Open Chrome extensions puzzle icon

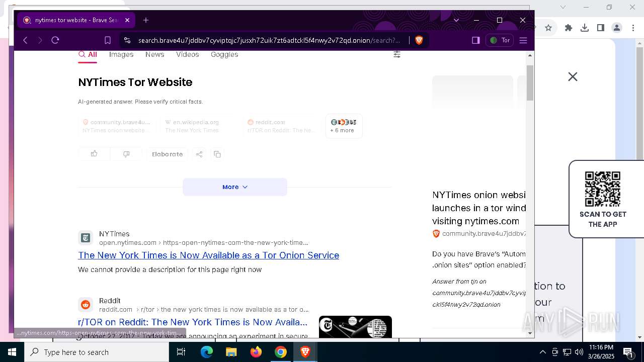pos(569,28)
